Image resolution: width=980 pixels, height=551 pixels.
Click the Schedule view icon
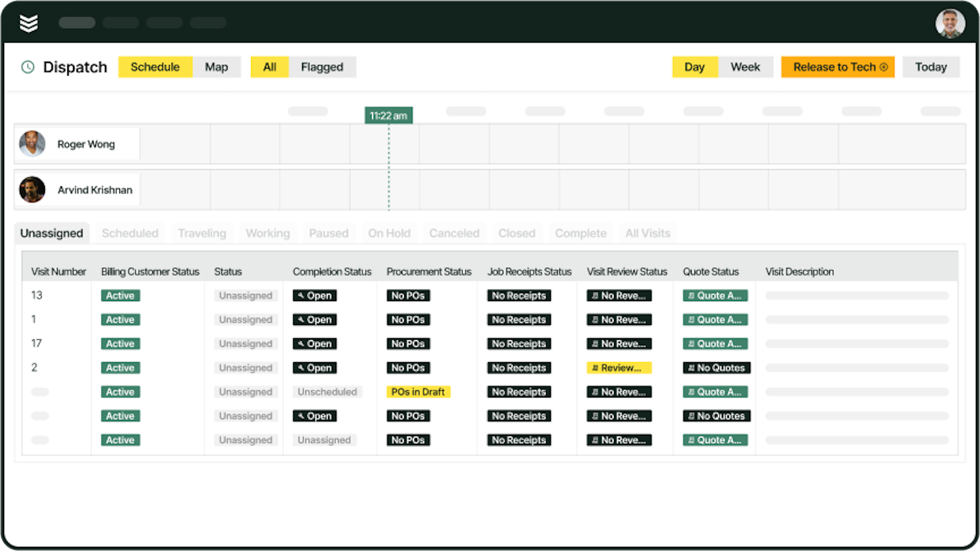(155, 67)
